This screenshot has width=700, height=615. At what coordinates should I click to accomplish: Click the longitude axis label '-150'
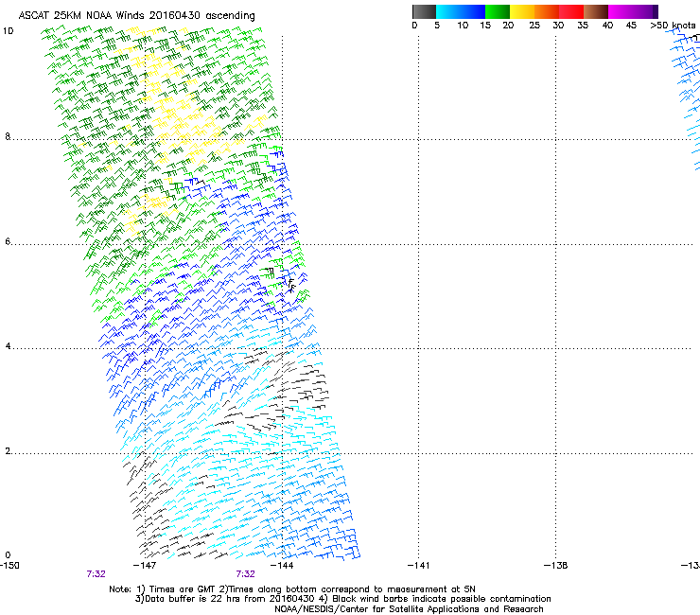point(9,566)
